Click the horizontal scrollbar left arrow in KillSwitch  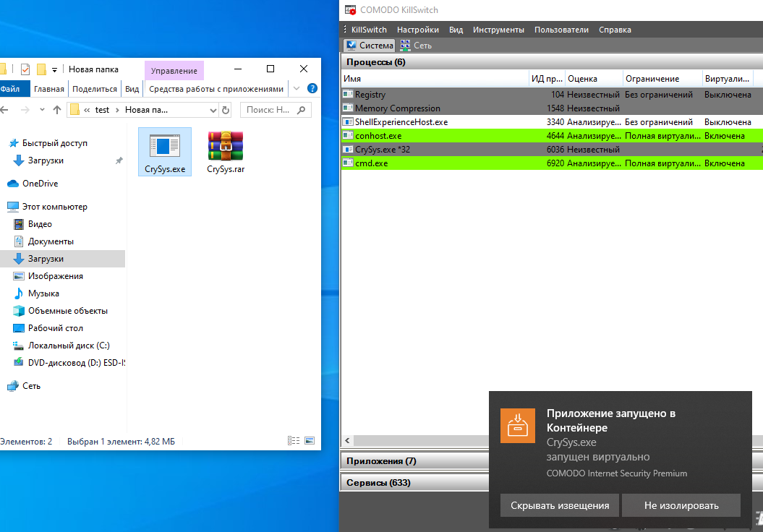pos(347,441)
